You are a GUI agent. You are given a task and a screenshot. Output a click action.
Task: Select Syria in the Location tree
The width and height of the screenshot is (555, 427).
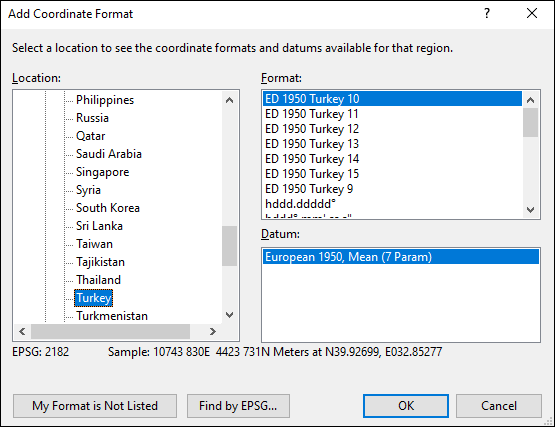pyautogui.click(x=88, y=190)
